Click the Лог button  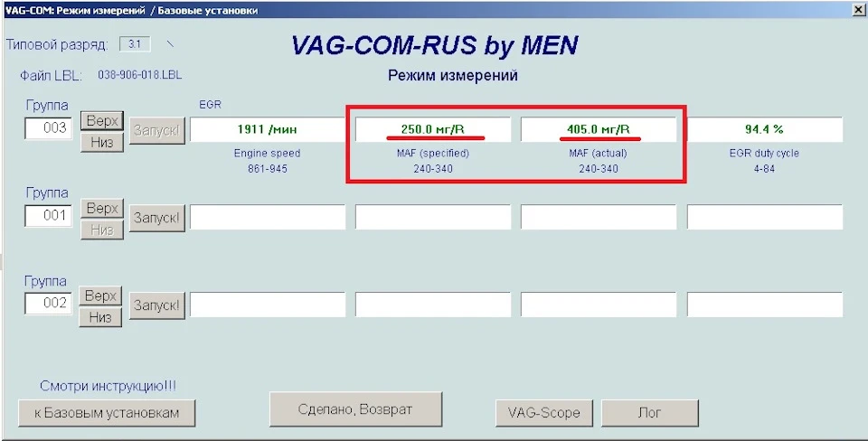tap(650, 413)
